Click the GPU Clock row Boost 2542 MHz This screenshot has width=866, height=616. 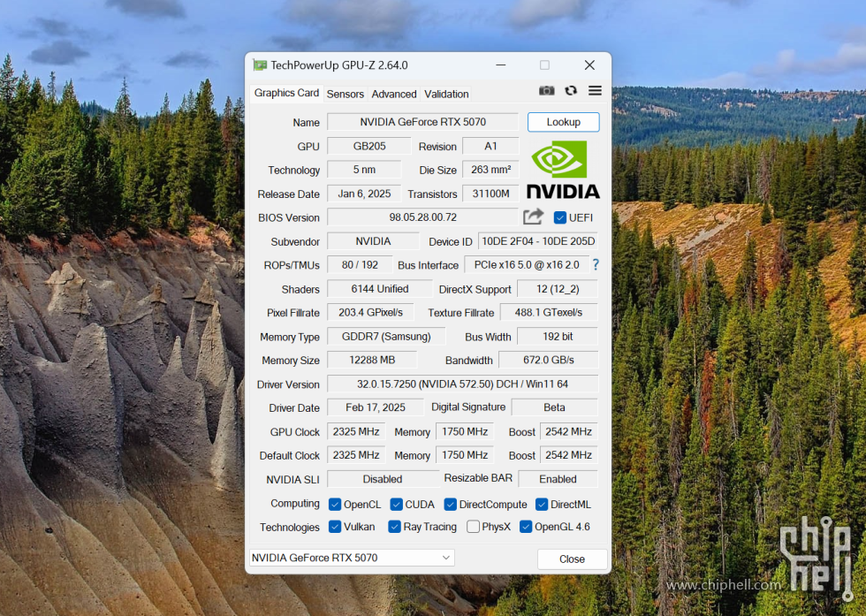tap(569, 431)
